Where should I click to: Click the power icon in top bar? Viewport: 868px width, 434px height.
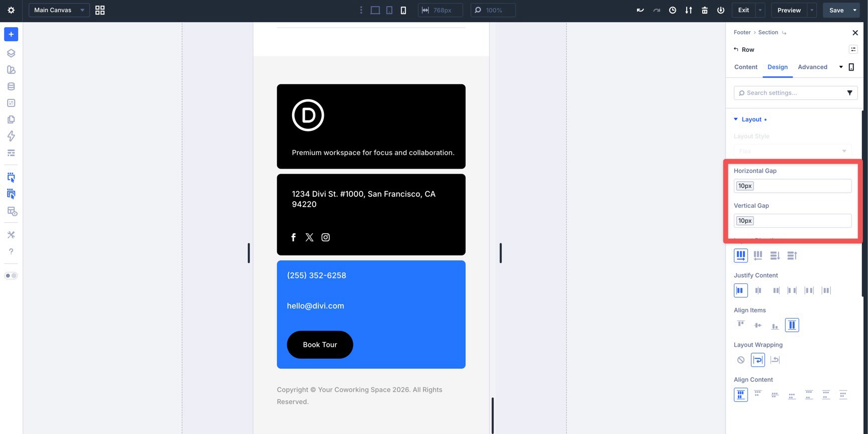click(720, 10)
